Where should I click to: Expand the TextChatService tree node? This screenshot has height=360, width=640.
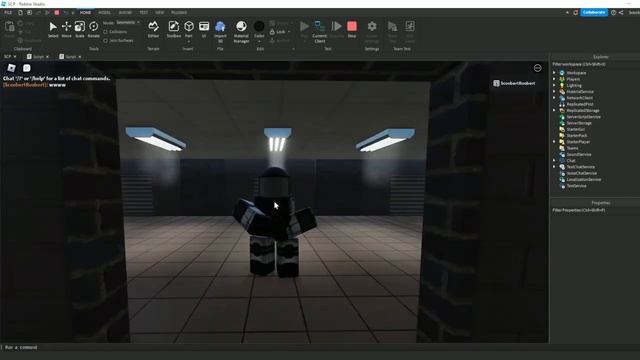(554, 167)
